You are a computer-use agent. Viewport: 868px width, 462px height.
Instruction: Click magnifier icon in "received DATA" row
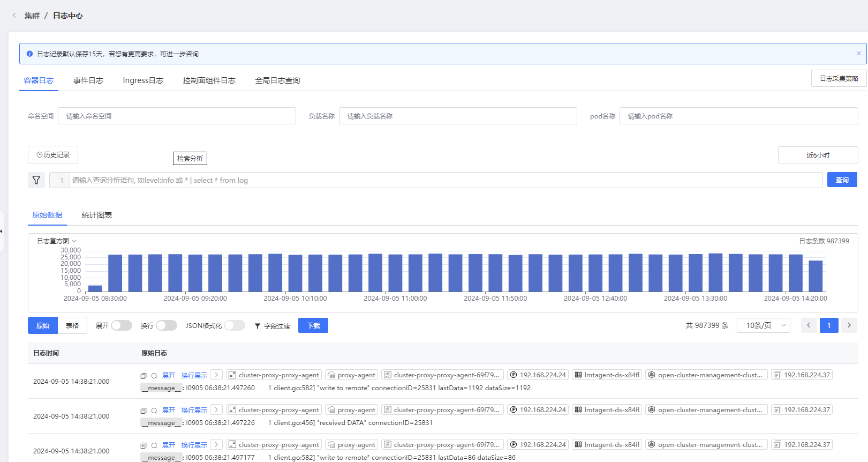154,411
